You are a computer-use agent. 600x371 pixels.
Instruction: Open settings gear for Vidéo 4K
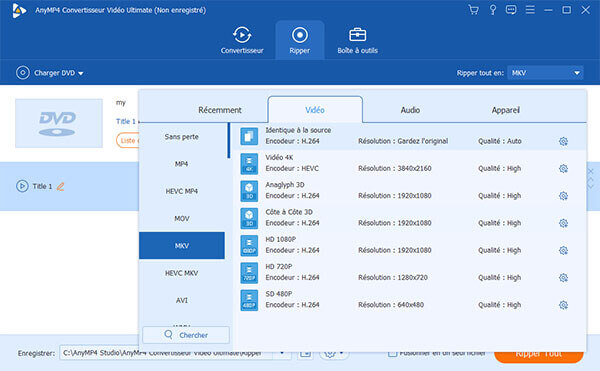coord(563,169)
